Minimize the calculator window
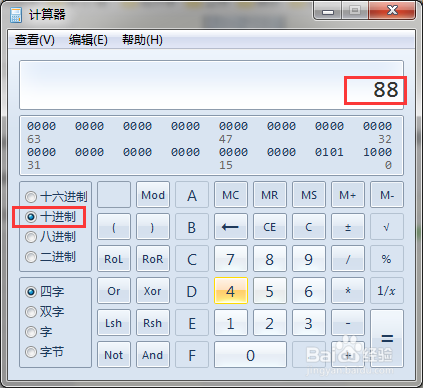Viewport: 423px width, 388px height. 328,11
